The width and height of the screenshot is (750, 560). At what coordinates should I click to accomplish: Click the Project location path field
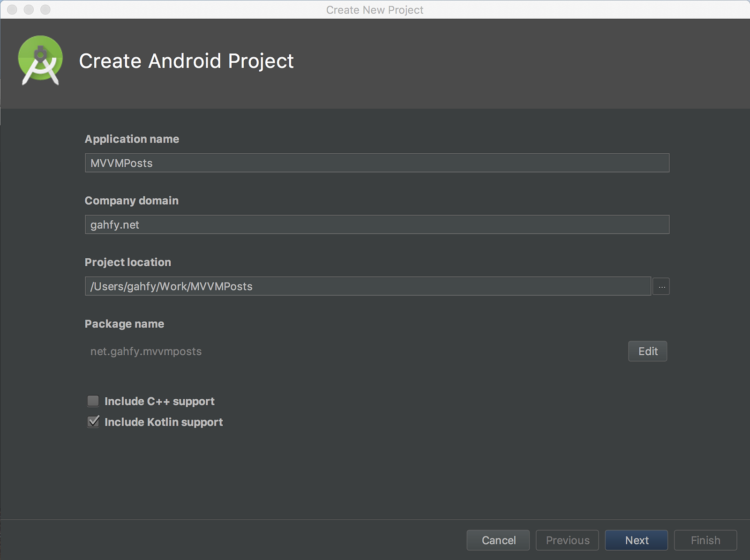coord(368,286)
